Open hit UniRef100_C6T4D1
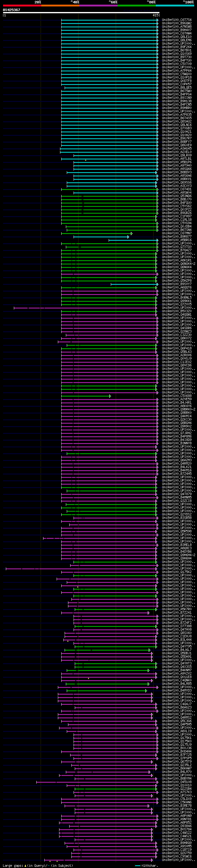 click(177, 189)
